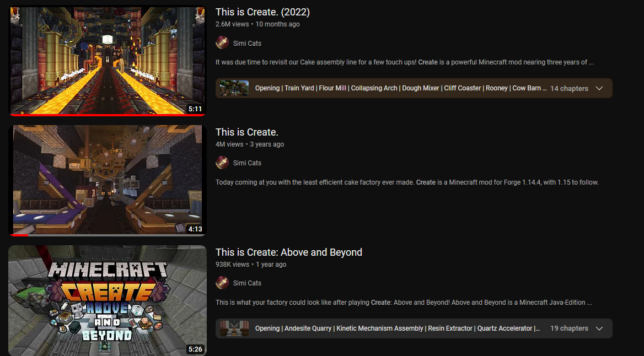
Task: Open Simi Cats avatar on third video
Action: point(222,283)
